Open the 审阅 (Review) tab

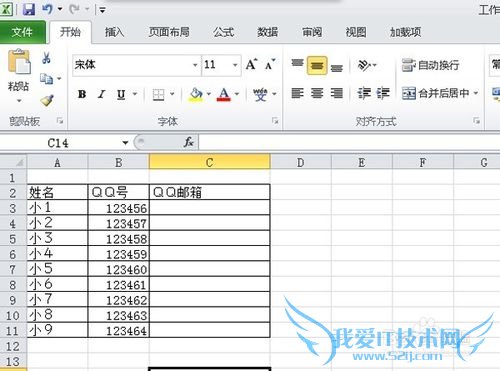312,32
